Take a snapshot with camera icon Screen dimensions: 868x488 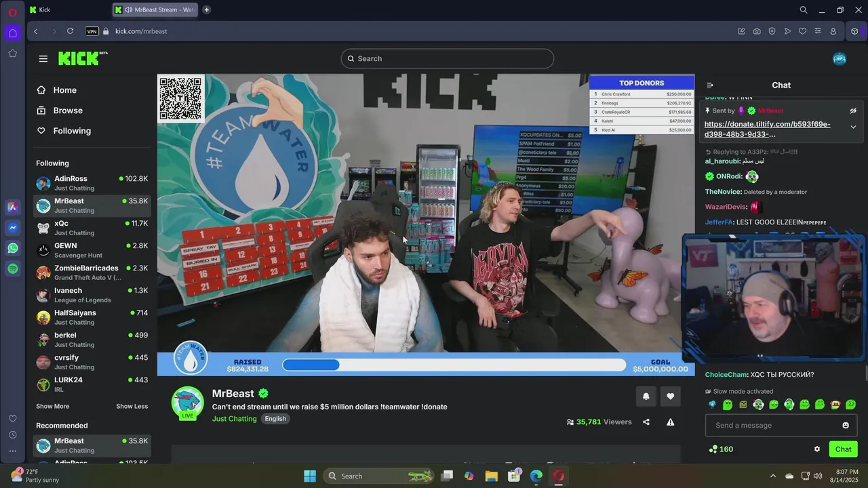tap(757, 31)
